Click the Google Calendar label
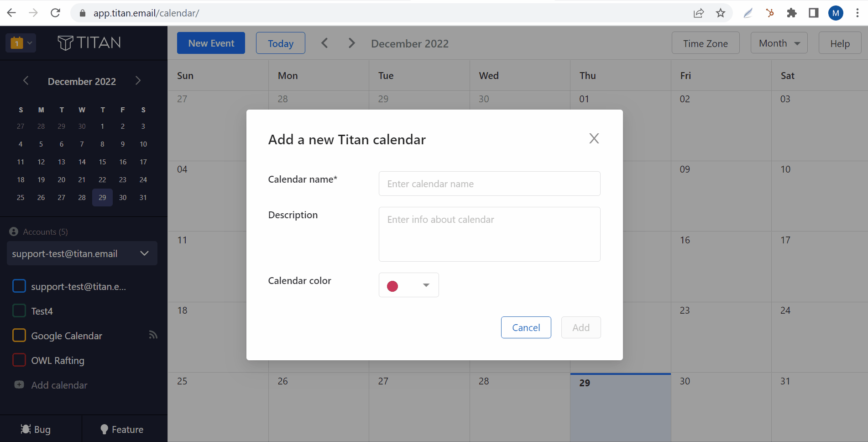Viewport: 868px width, 442px height. (67, 336)
